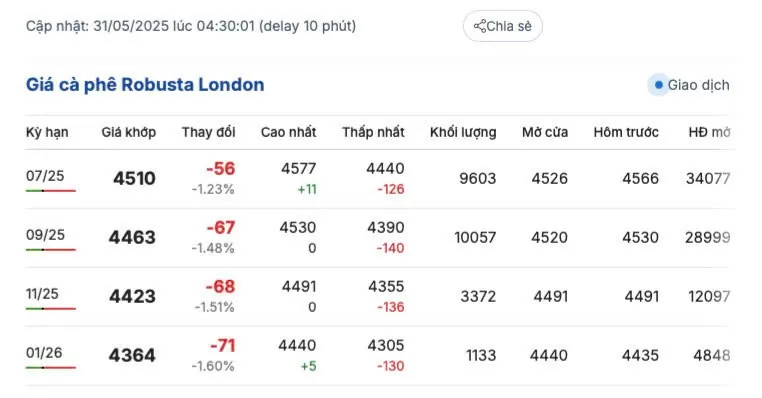This screenshot has width=762, height=398.
Task: Sort by the Cao nhất column header
Action: (288, 132)
